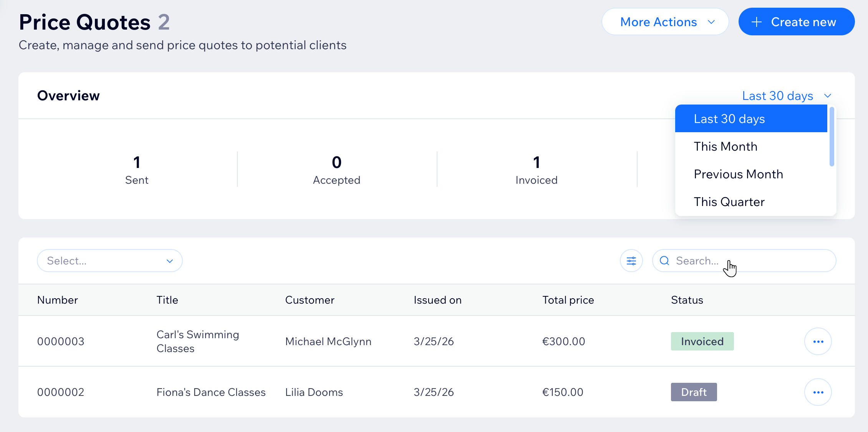This screenshot has width=868, height=432.
Task: Open Carl's Swimming Classes quote
Action: coord(197,341)
